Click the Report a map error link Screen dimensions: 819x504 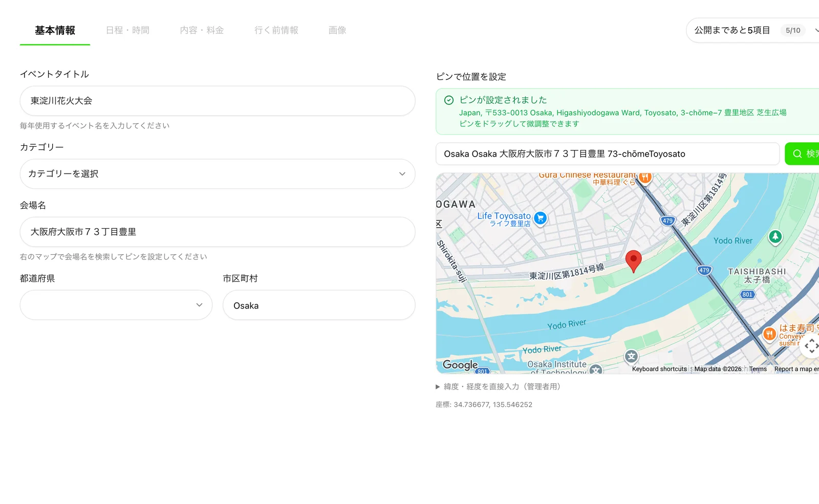click(x=796, y=369)
